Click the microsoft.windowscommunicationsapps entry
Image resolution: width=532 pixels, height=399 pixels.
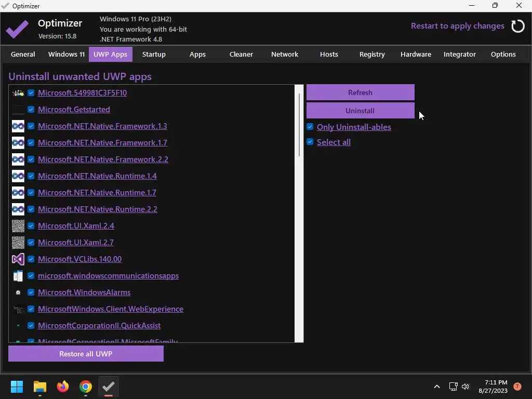108,276
